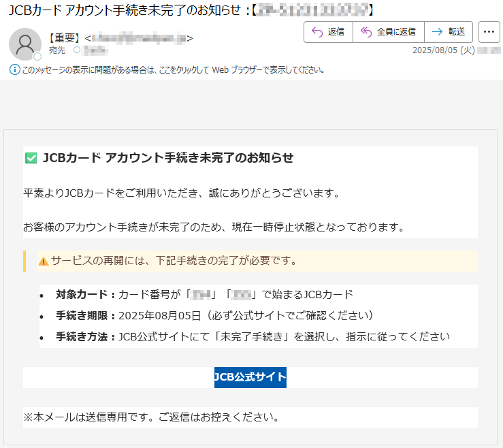The height and width of the screenshot is (448, 503).
Task: Click the date 2025/08/05 (火)
Action: pyautogui.click(x=443, y=50)
